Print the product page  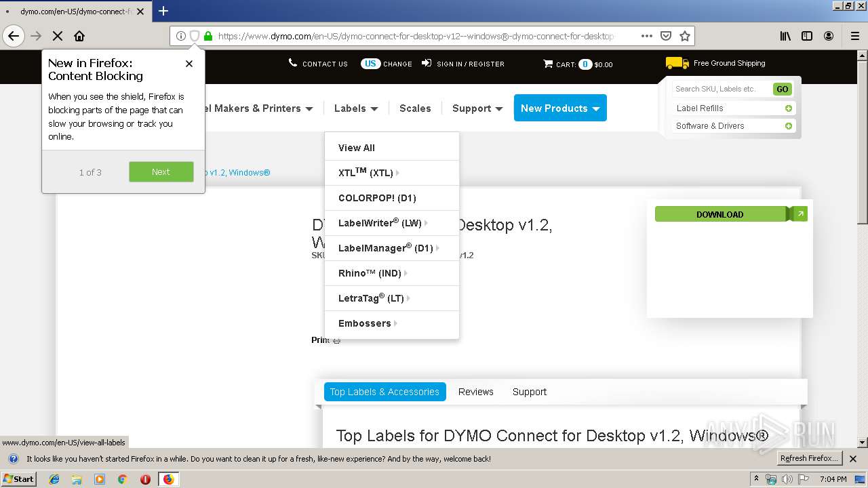325,340
